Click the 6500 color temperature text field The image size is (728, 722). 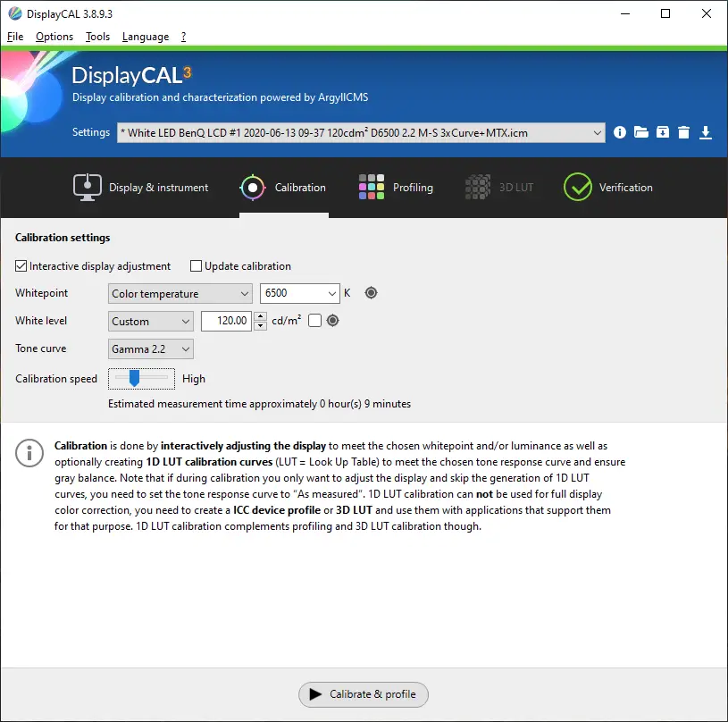[292, 293]
